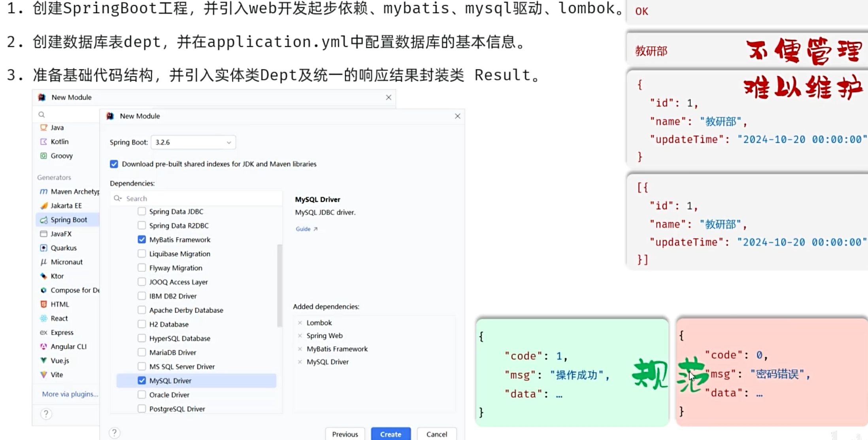Click the help question mark in back New Module window
Screen dimensions: 868x440
[x=46, y=414]
